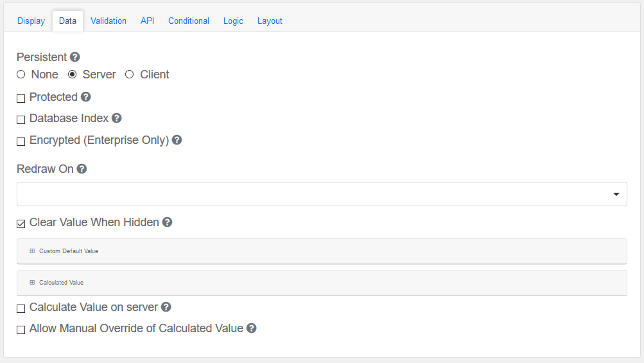Open the Conditional tab

[x=189, y=21]
